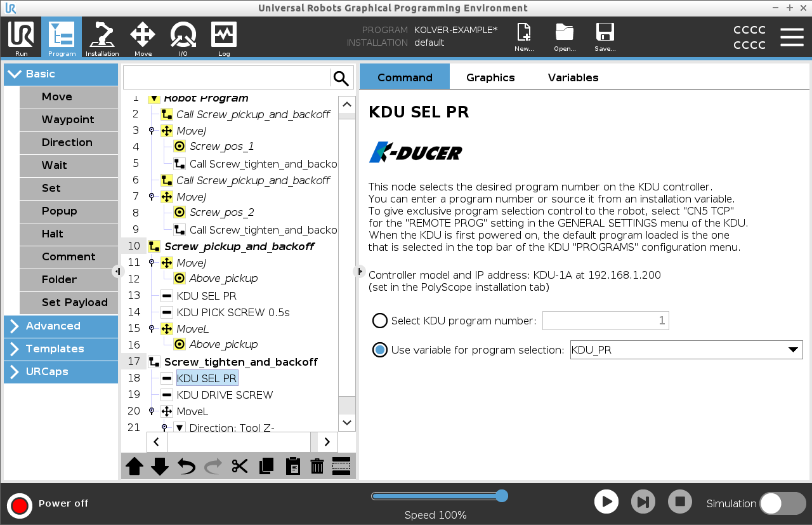The height and width of the screenshot is (525, 812).
Task: Click the undo arrow in tree toolbar
Action: pyautogui.click(x=187, y=467)
